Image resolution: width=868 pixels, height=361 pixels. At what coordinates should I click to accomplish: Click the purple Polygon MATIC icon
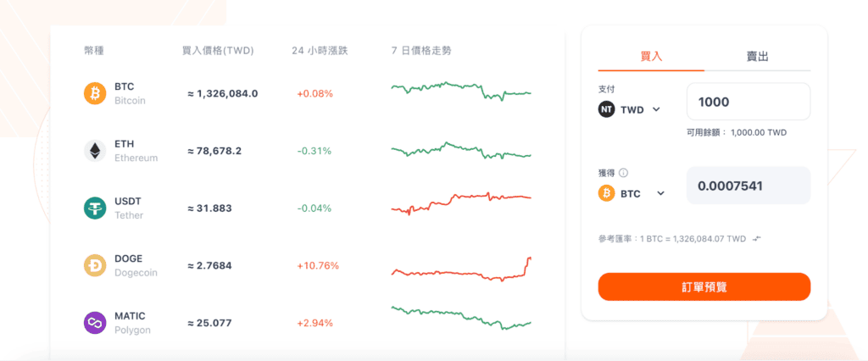pos(95,323)
